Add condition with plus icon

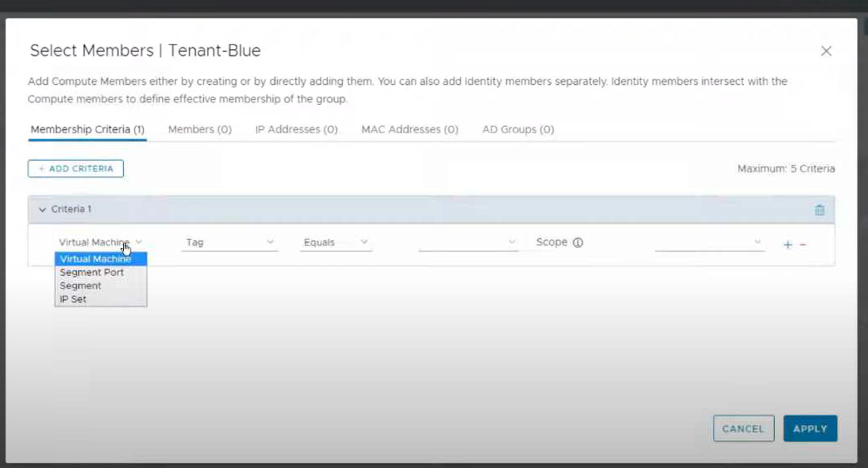[787, 245]
